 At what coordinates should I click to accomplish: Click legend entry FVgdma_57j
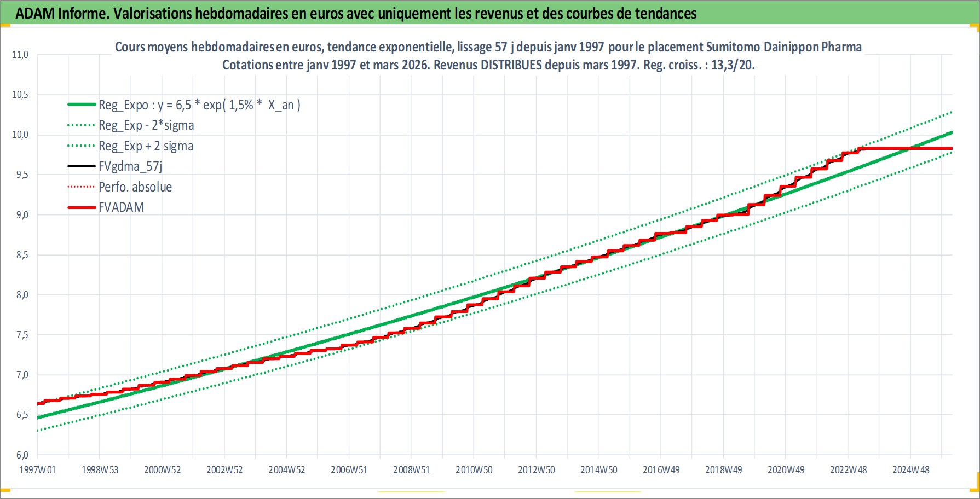tap(130, 166)
